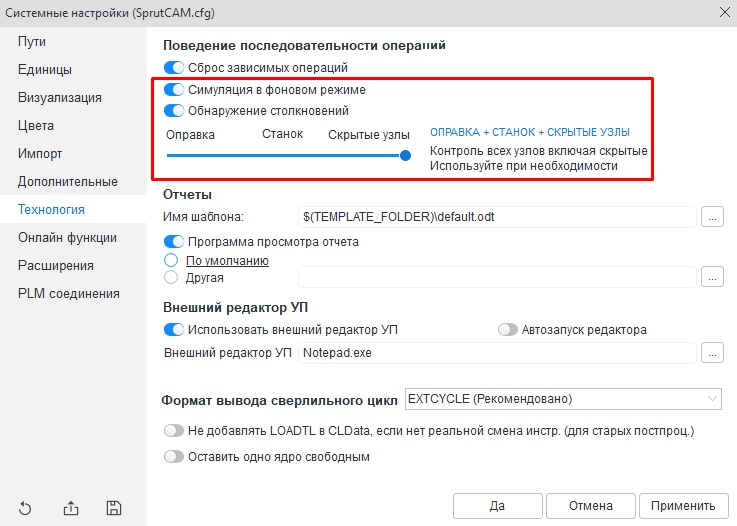Switch to Визуализация settings section
Screen dimensions: 737x526
click(x=60, y=98)
